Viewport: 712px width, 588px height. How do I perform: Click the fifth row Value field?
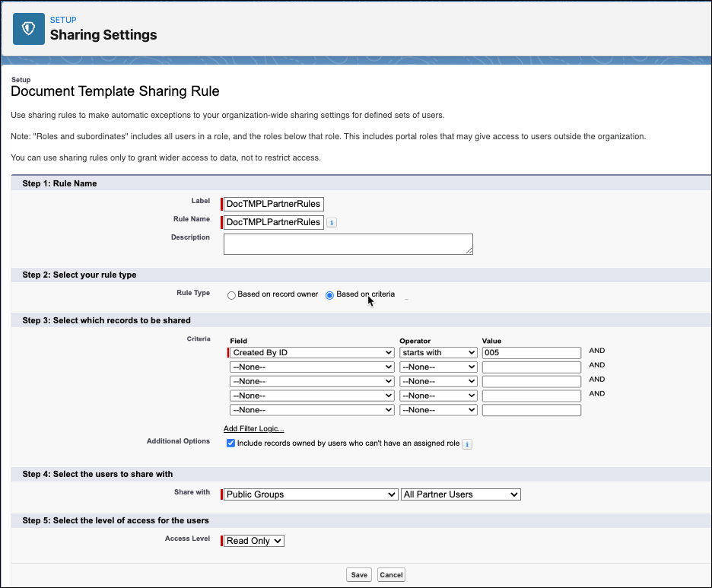(x=532, y=410)
